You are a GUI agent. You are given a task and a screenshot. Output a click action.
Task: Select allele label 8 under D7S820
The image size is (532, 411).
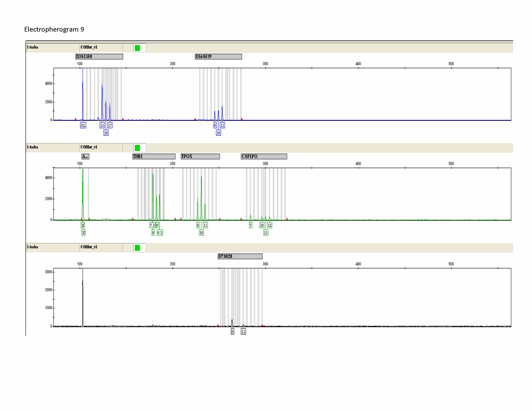click(x=232, y=332)
